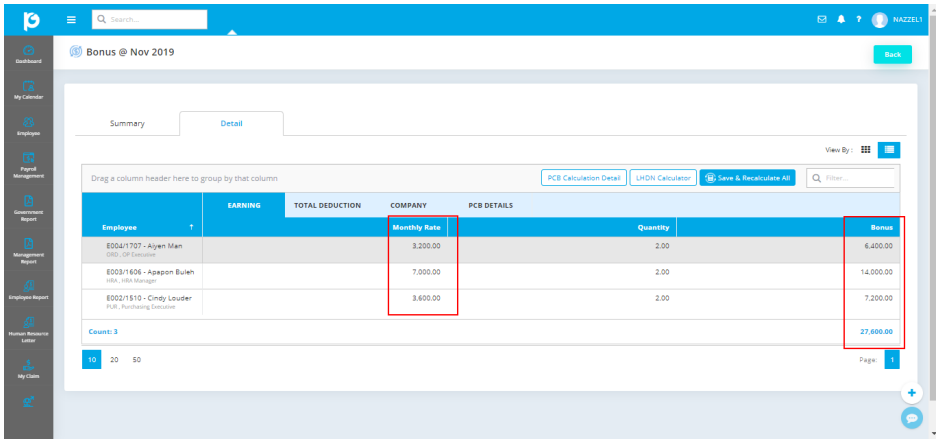The width and height of the screenshot is (946, 445).
Task: Switch to grid view layout
Action: (865, 149)
